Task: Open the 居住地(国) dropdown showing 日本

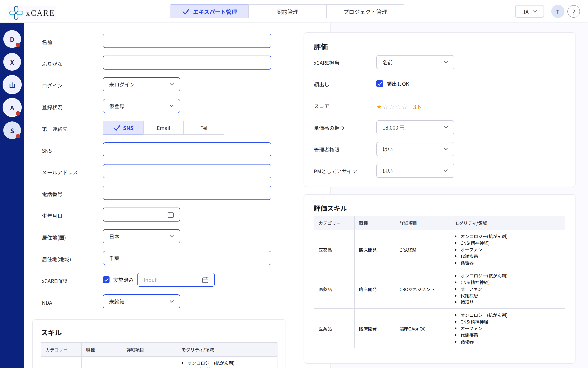Action: (141, 236)
